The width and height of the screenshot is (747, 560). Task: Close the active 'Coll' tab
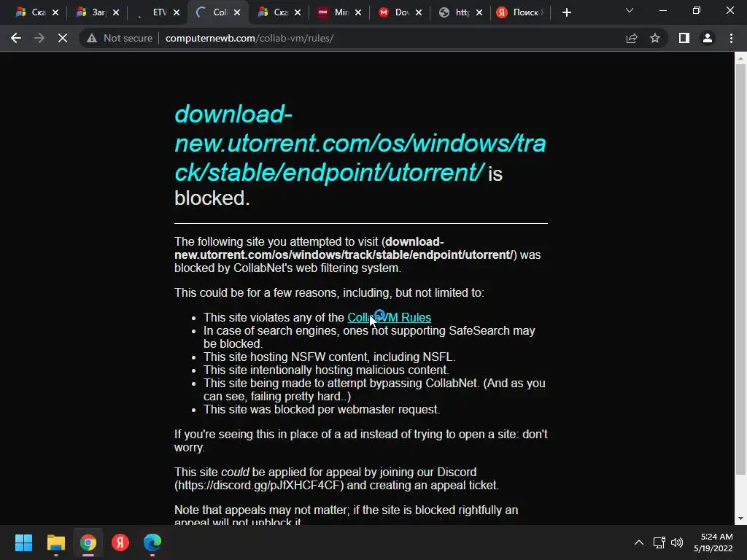[237, 13]
